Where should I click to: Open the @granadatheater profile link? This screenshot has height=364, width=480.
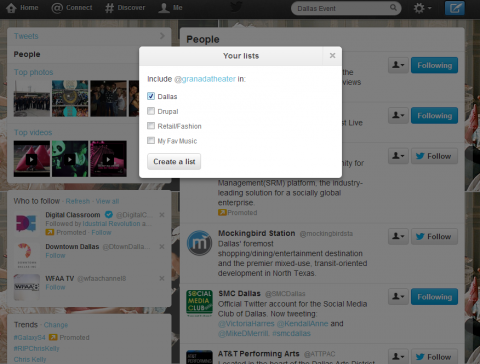point(205,79)
